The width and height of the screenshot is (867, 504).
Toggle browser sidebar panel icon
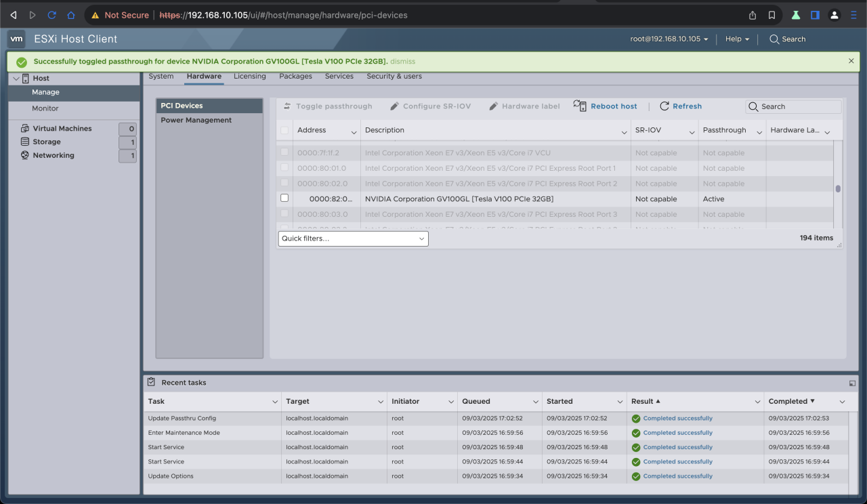[x=815, y=15]
